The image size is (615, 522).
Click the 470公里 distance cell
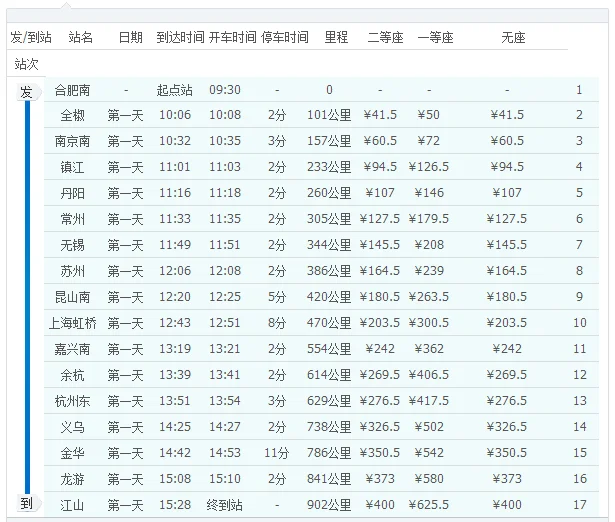coord(329,323)
